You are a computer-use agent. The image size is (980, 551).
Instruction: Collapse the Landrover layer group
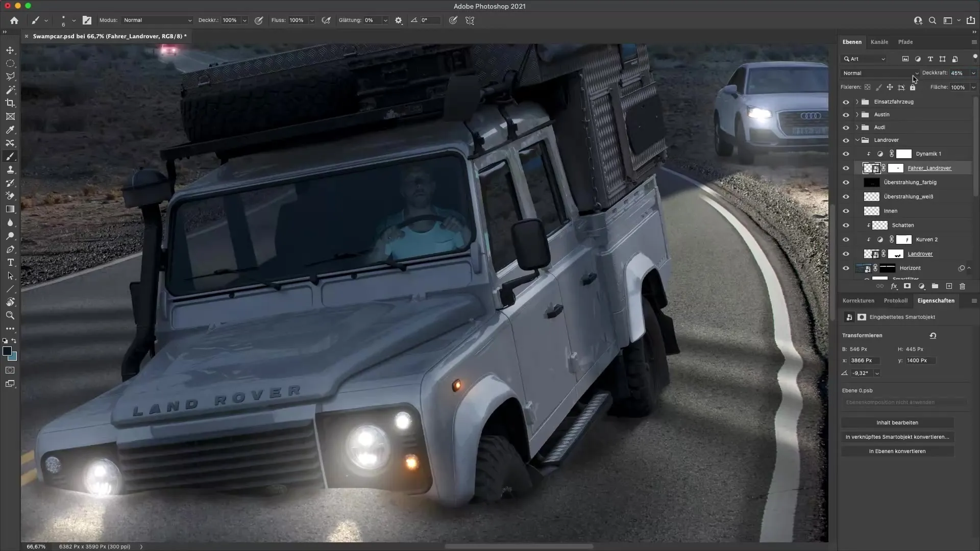pyautogui.click(x=857, y=140)
